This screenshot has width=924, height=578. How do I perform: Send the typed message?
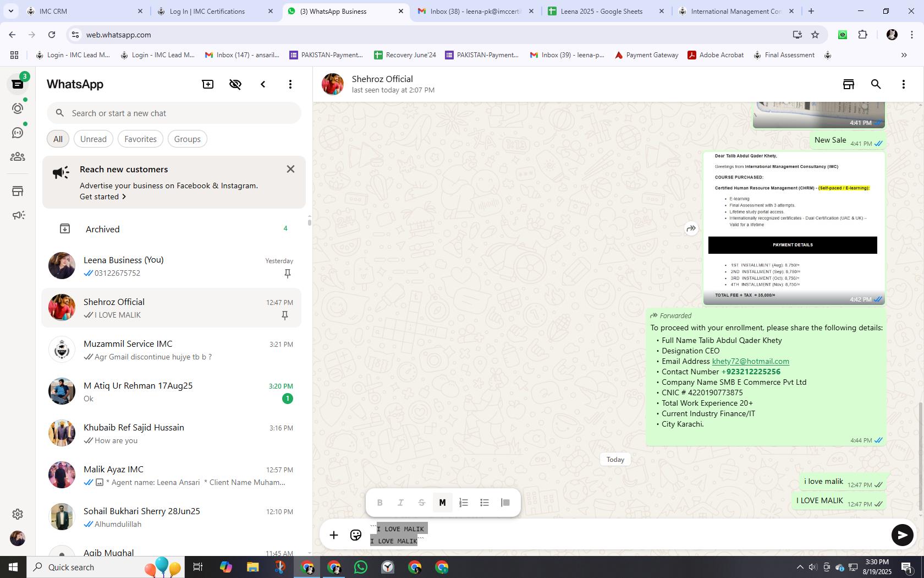coord(902,535)
